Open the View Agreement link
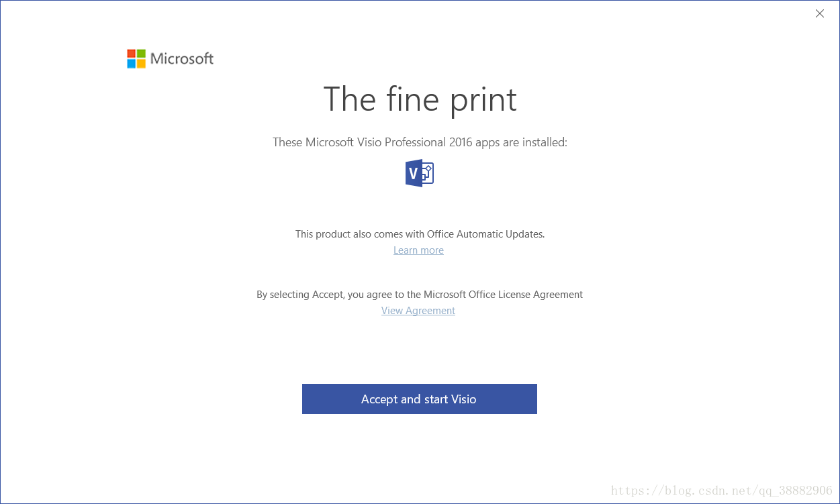The image size is (840, 504). [418, 311]
